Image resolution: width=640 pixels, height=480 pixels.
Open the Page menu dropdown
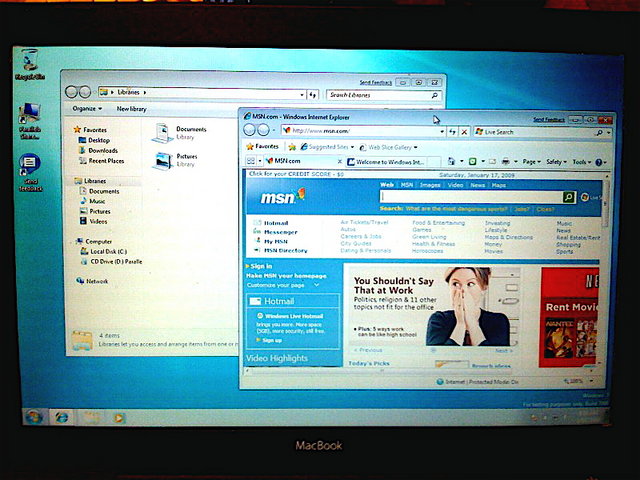(531, 162)
